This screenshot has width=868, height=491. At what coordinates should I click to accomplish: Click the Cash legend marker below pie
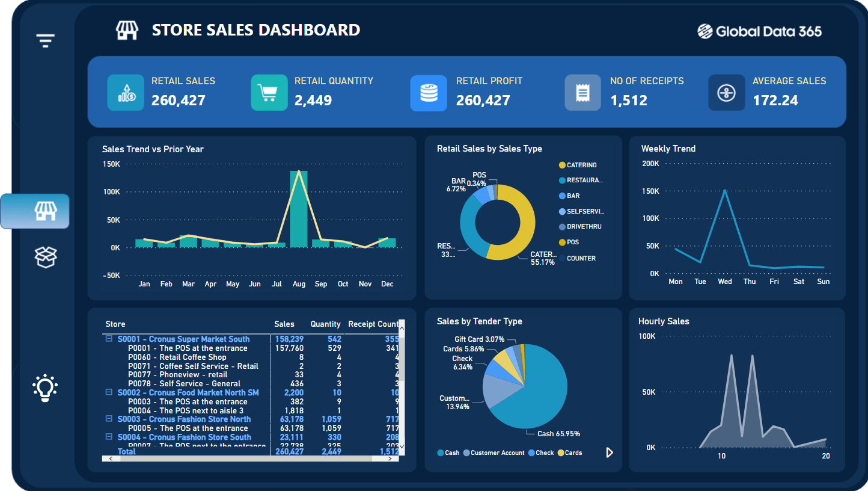(x=441, y=452)
